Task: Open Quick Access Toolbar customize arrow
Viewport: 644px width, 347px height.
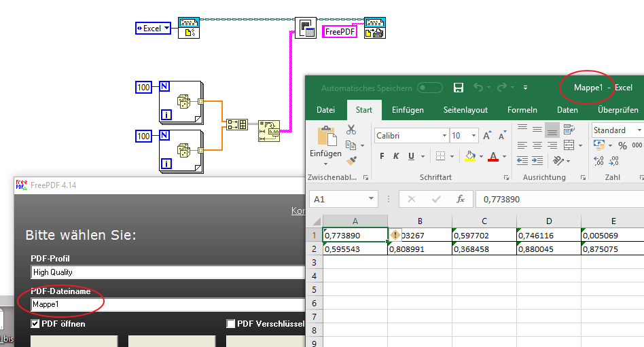Action: click(x=525, y=88)
